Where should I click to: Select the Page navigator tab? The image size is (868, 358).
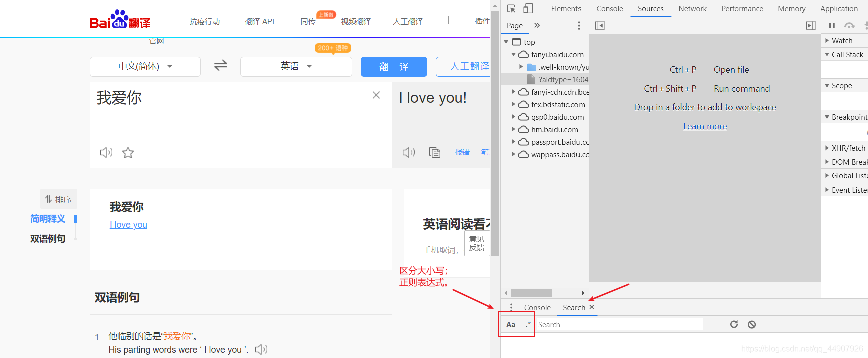click(x=515, y=25)
